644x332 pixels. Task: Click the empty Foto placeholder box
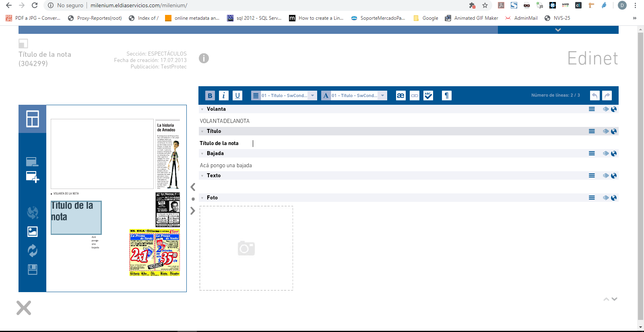coord(246,248)
